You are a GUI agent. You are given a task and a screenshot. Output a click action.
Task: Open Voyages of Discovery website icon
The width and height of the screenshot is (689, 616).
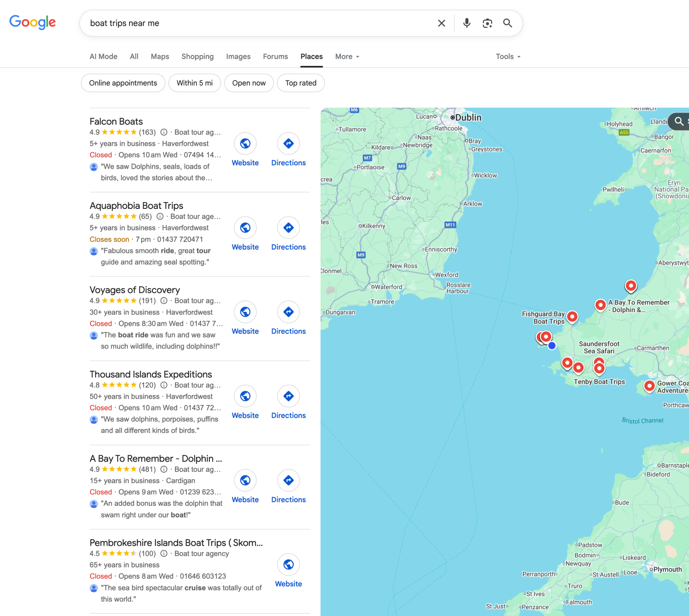point(245,312)
